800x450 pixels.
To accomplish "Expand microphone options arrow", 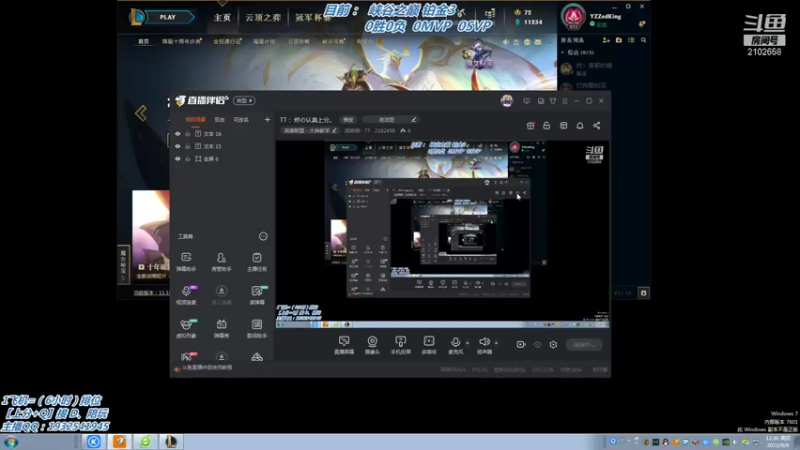I will (x=467, y=343).
